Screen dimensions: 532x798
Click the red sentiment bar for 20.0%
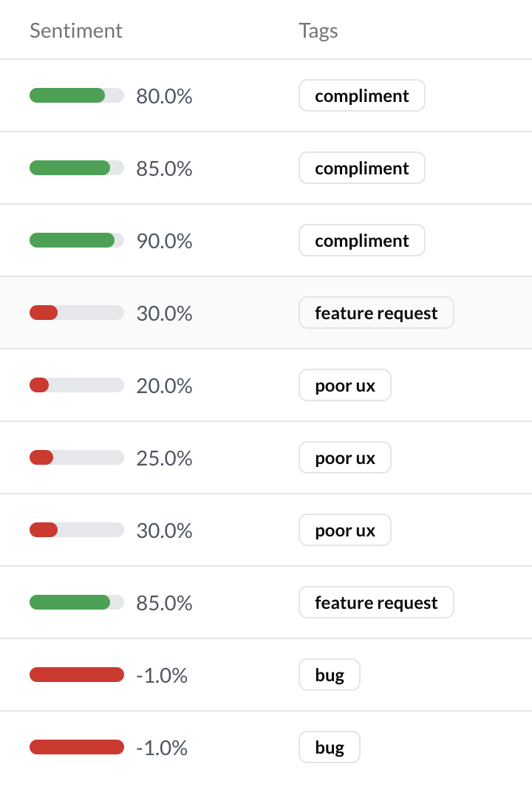click(76, 385)
